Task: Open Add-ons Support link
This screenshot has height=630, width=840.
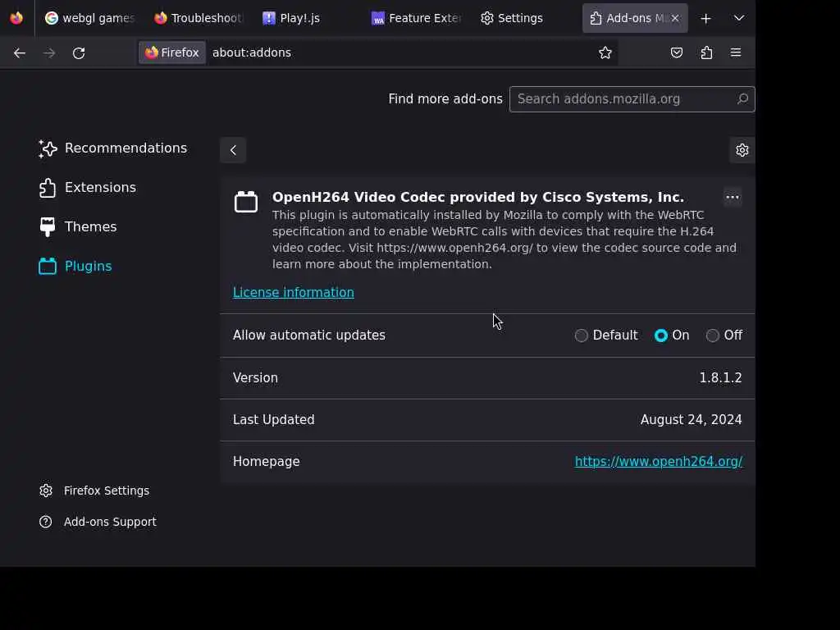Action: pyautogui.click(x=98, y=522)
